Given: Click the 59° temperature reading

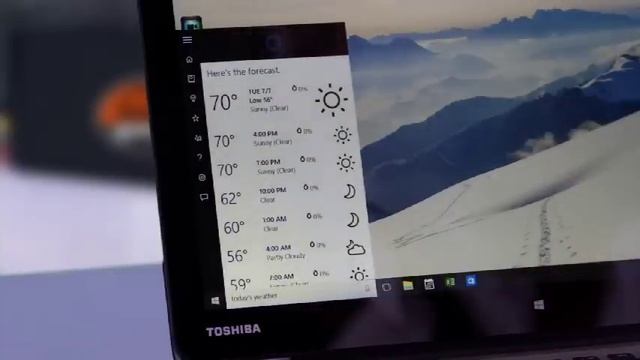Looking at the screenshot, I should point(240,284).
